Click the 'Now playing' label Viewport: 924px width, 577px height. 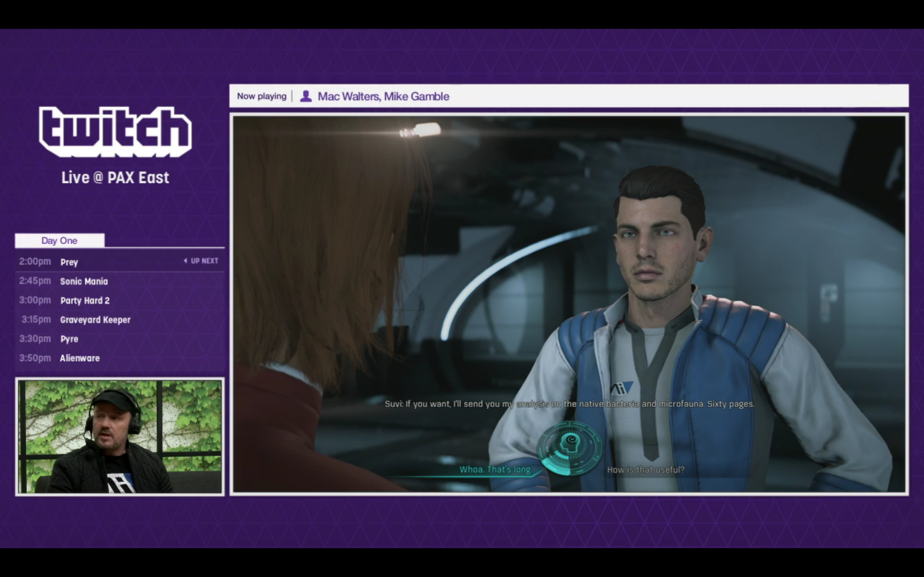pos(261,96)
